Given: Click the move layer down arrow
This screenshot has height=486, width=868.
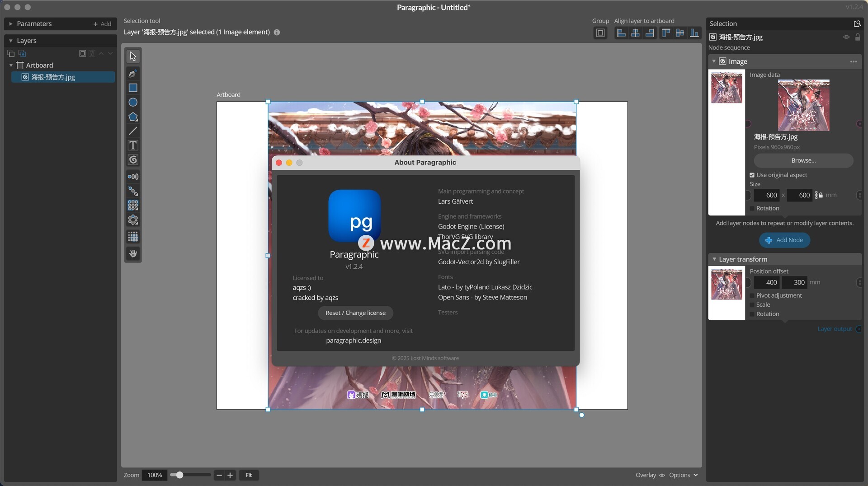Looking at the screenshot, I should point(110,53).
